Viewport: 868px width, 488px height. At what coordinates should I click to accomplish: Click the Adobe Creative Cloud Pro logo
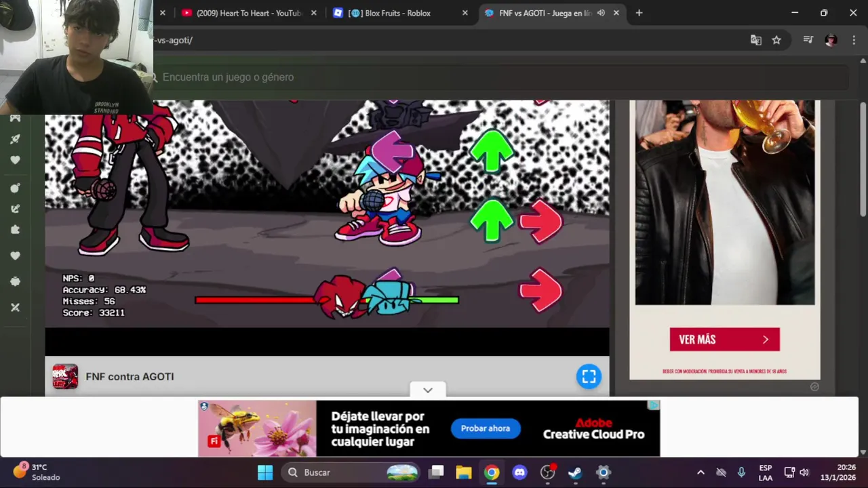coord(593,429)
